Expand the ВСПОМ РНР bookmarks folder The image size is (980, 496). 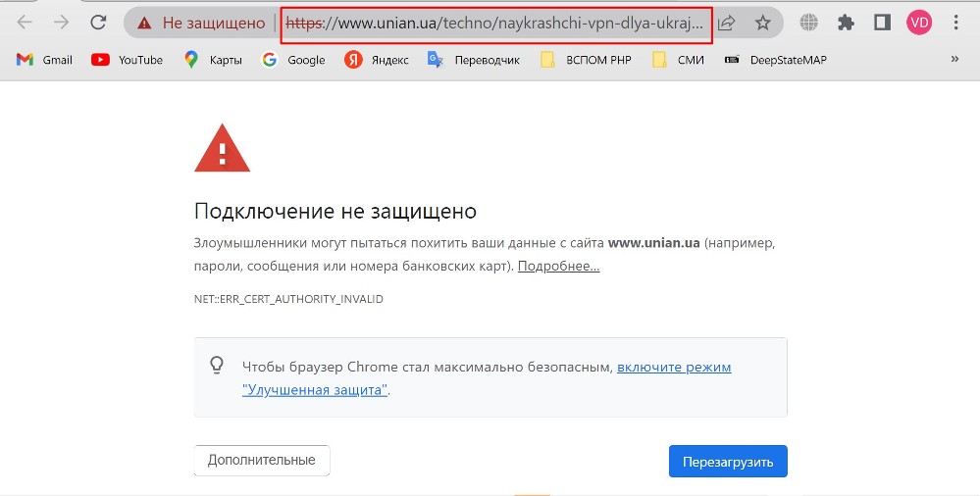pos(586,60)
